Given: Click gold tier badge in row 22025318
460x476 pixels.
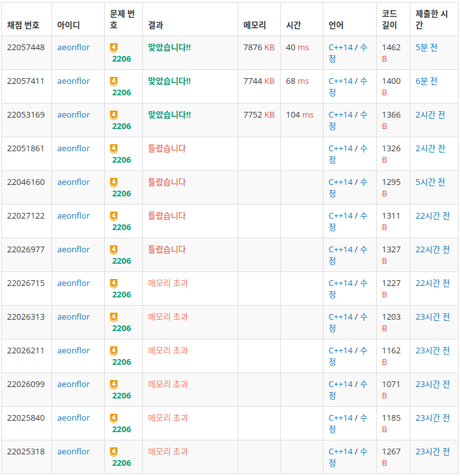Looking at the screenshot, I should click(x=114, y=452).
